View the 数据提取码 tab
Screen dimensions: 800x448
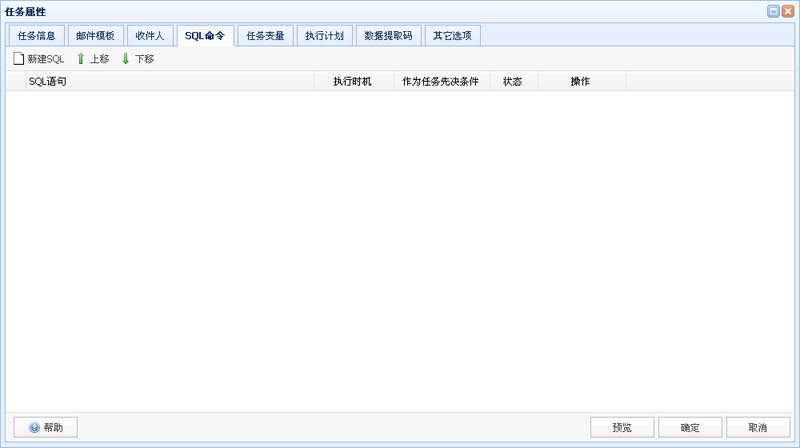coord(388,35)
